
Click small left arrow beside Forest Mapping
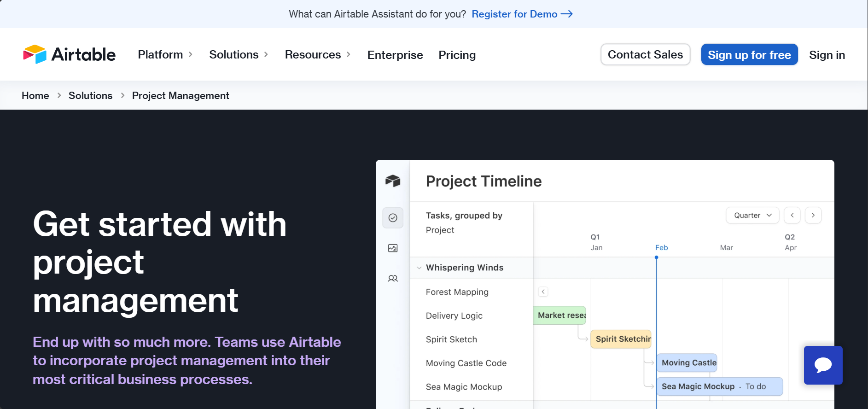coord(543,292)
